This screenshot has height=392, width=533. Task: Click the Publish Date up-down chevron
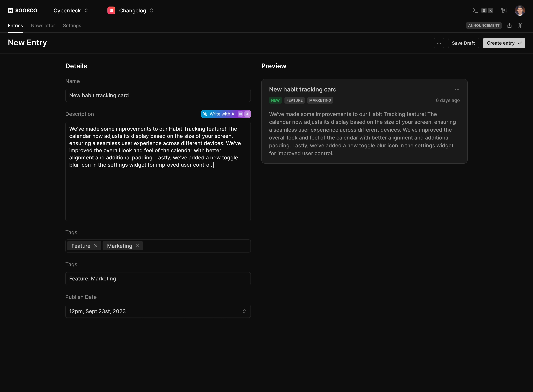coord(244,311)
